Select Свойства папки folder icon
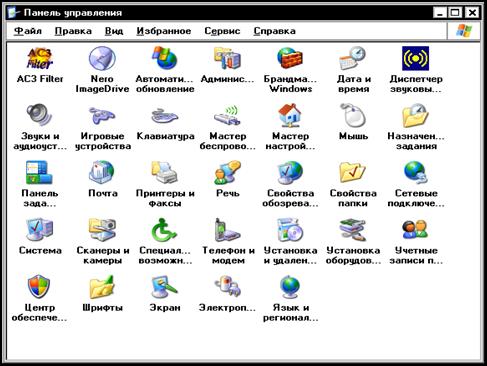487x366 pixels. 353,172
